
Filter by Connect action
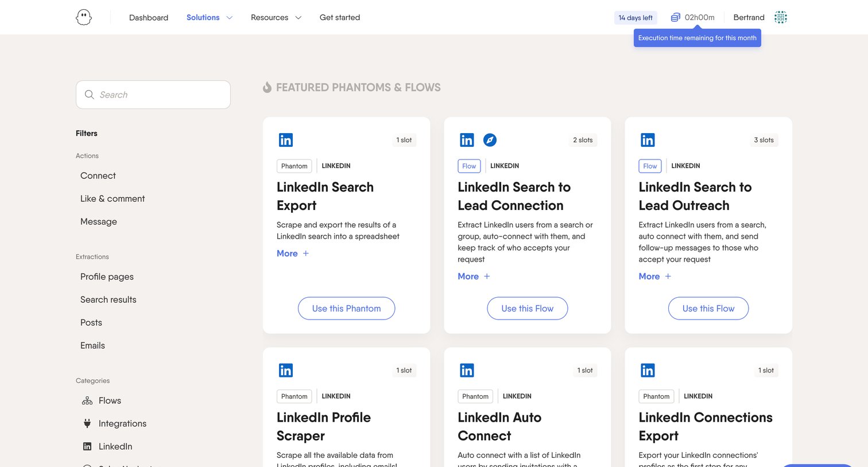(x=98, y=176)
